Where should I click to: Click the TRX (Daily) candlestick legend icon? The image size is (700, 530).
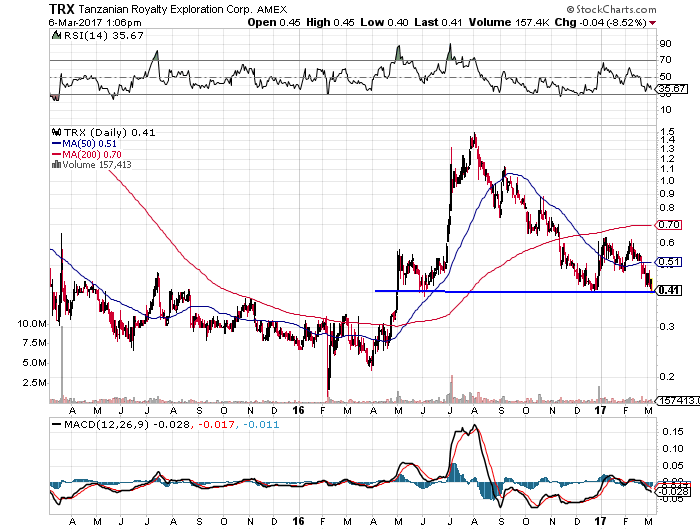(x=54, y=132)
